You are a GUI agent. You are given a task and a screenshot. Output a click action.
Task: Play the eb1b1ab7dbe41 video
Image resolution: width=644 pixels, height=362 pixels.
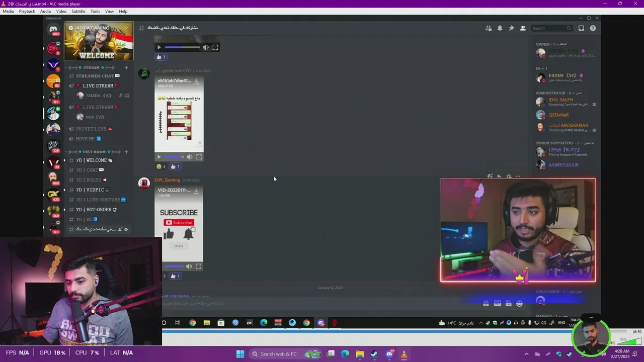(159, 157)
